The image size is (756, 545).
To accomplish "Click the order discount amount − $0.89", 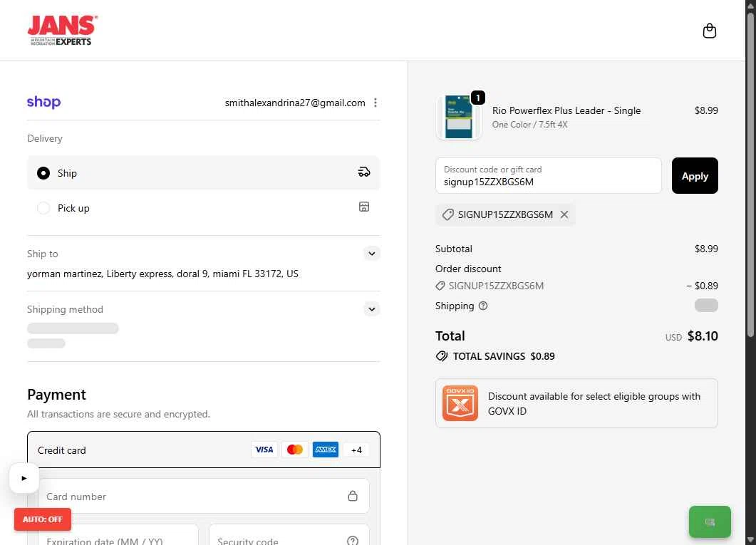I will [702, 286].
